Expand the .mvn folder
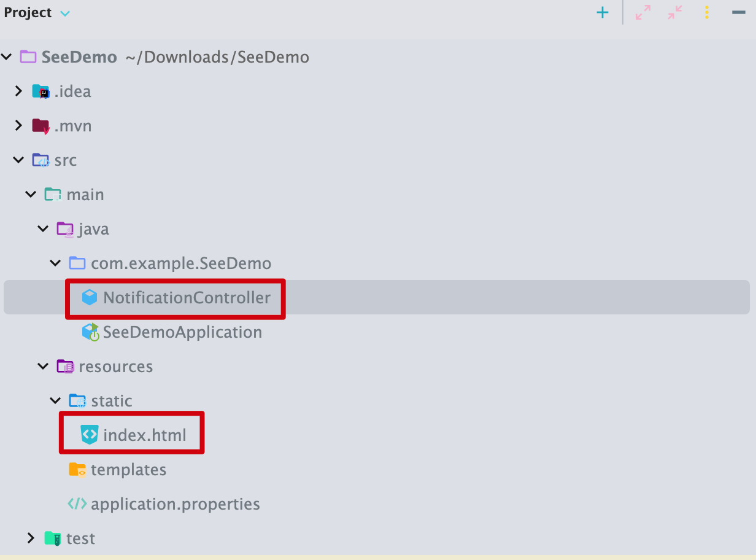This screenshot has height=560, width=756. (18, 126)
